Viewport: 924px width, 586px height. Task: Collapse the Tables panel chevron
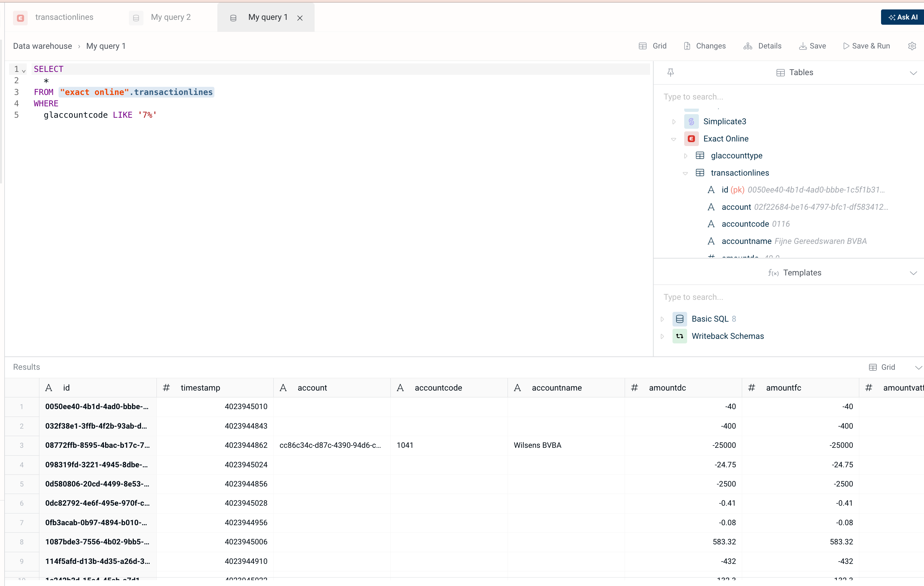tap(913, 73)
